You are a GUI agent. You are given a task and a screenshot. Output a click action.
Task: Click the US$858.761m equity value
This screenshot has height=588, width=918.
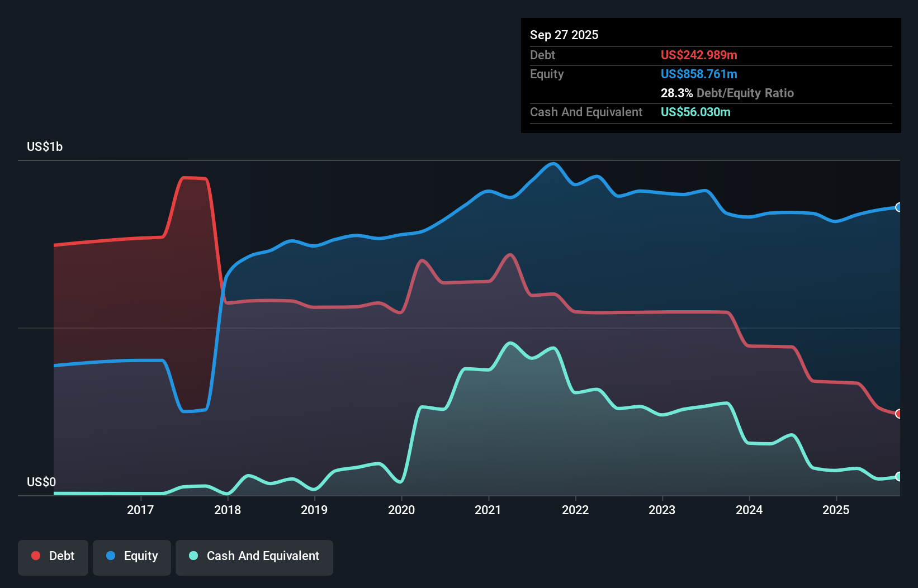point(699,74)
